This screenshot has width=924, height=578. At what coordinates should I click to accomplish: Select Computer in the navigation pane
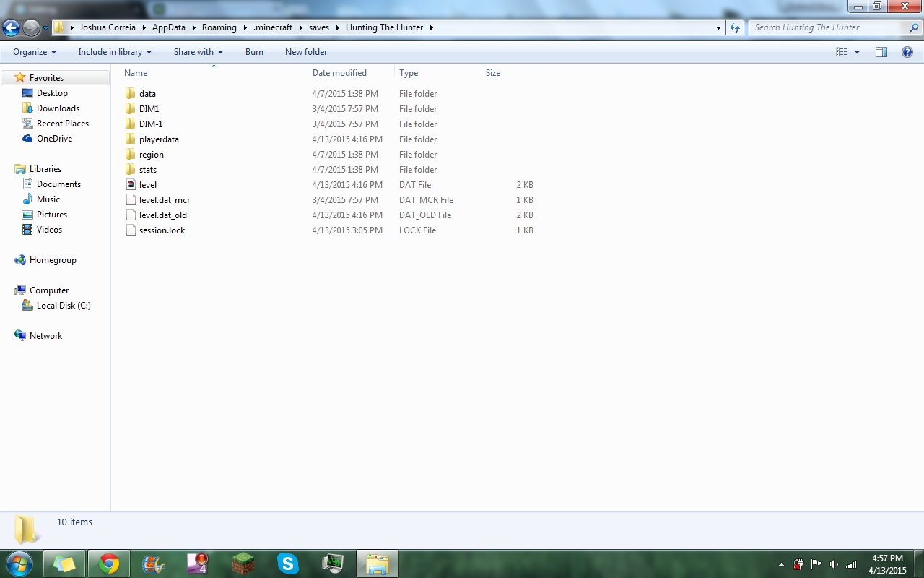pos(49,290)
